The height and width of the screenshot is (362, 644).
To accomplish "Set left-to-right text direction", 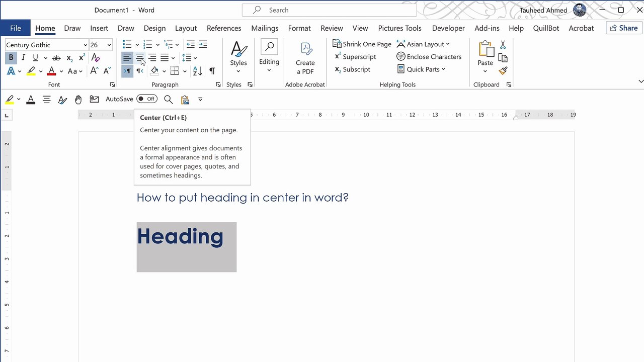I will tap(127, 71).
